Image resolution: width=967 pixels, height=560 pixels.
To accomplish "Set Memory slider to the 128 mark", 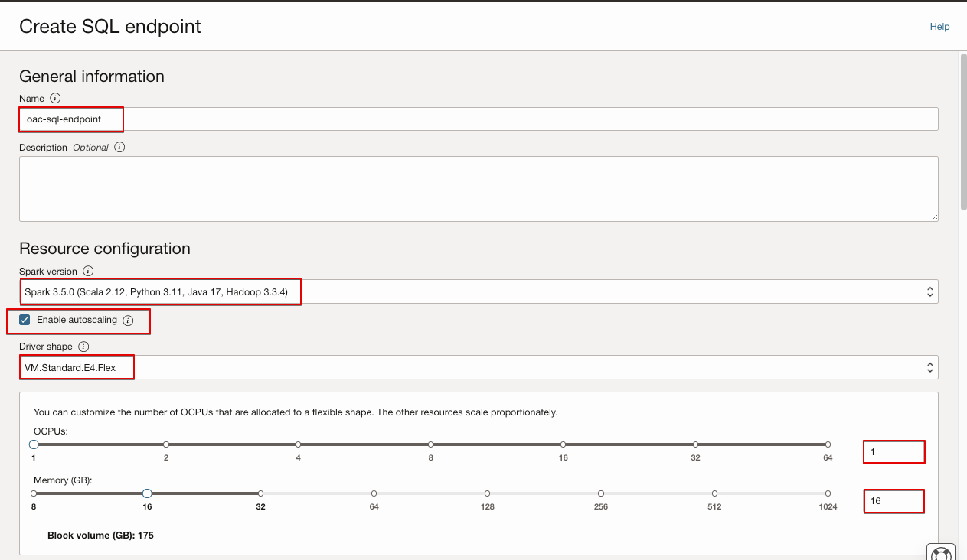I will [x=487, y=493].
